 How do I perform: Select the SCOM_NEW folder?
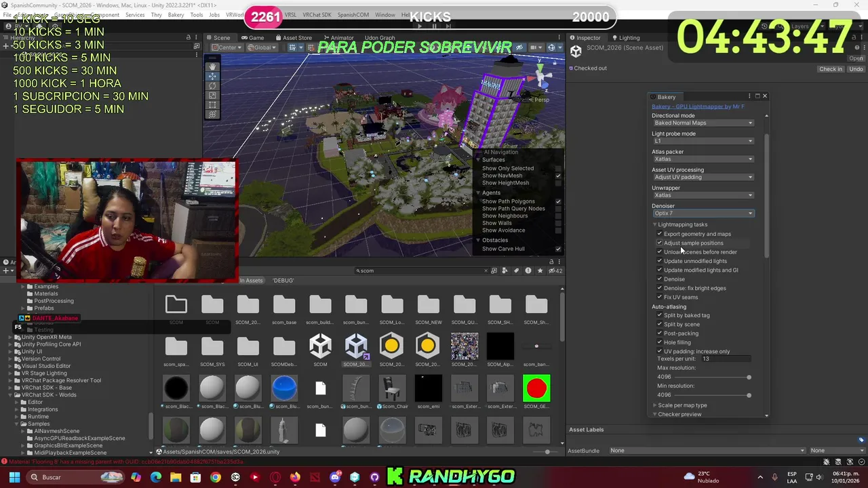[x=428, y=308]
